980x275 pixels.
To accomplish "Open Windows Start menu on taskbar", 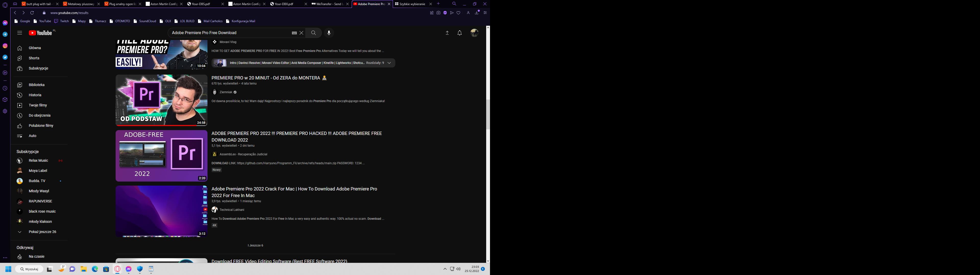I will tap(8, 269).
